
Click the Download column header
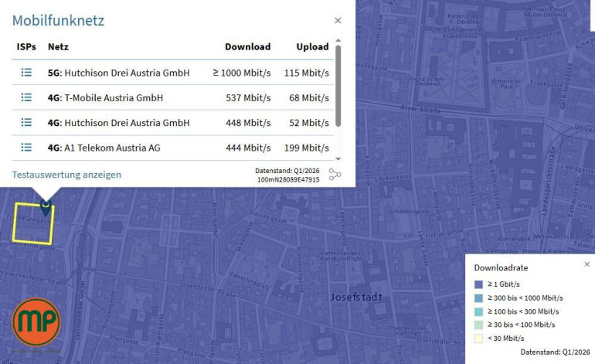pos(248,46)
